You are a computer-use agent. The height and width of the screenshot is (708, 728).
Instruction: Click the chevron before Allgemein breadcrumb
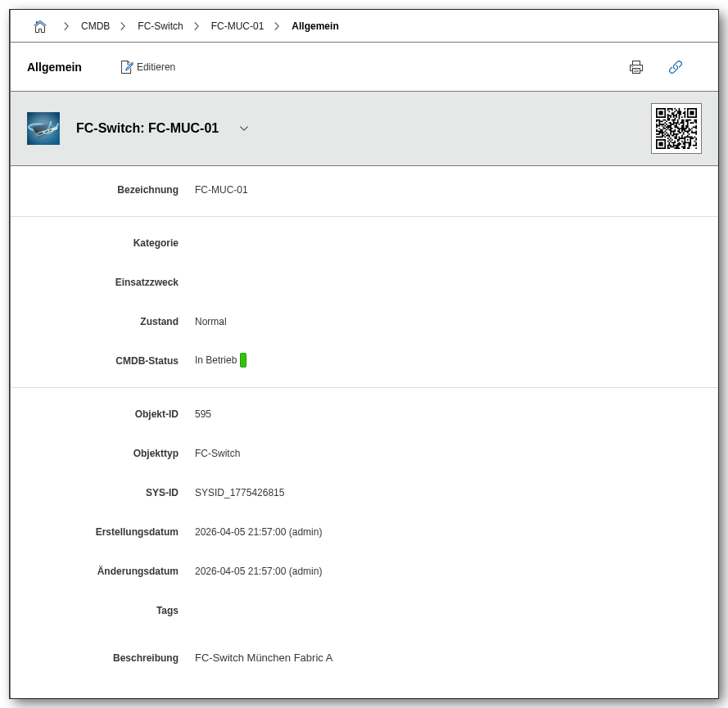click(x=277, y=26)
